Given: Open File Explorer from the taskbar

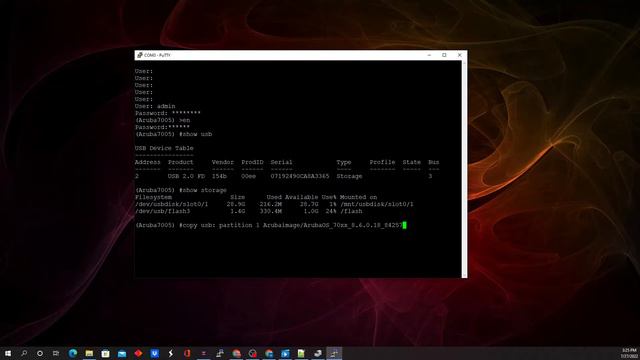Looking at the screenshot, I should [89, 353].
